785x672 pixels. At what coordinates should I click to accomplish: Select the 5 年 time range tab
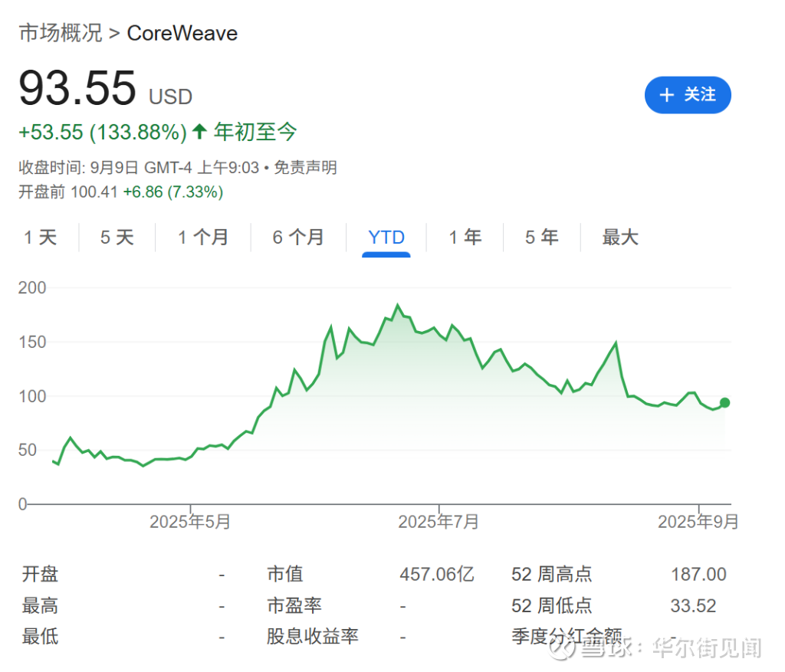542,238
